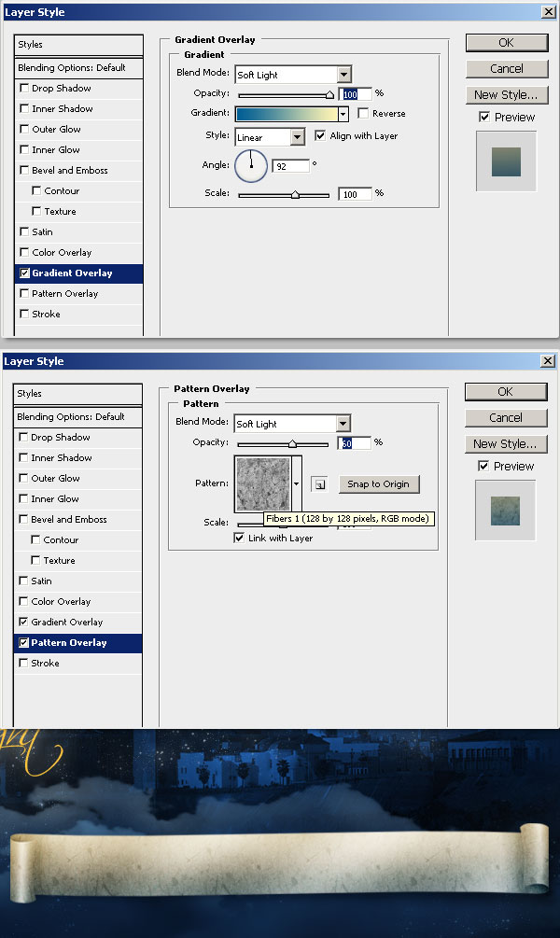
Task: Enable Stroke in lower dialog
Action: click(x=23, y=663)
